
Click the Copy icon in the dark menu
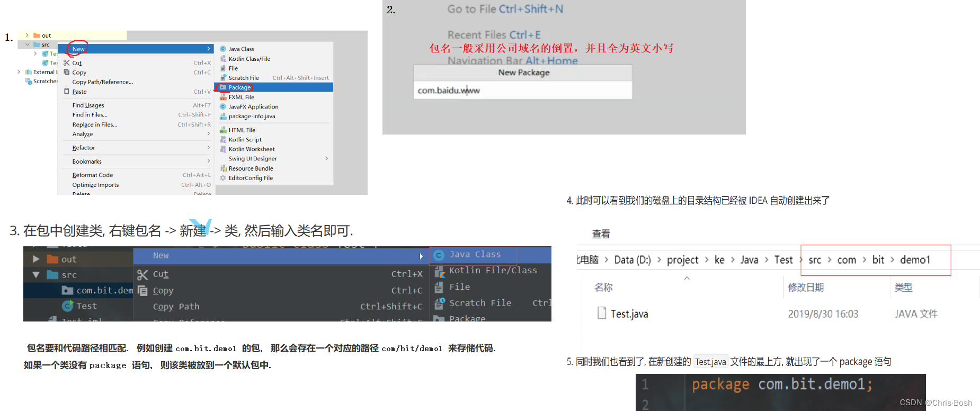coord(142,290)
